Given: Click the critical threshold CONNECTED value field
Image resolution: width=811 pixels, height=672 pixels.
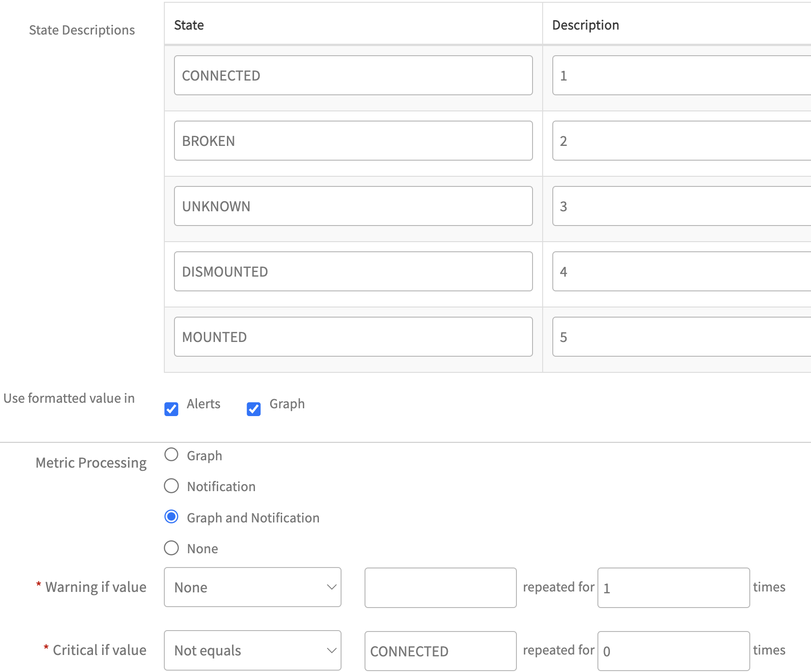Looking at the screenshot, I should pyautogui.click(x=440, y=651).
